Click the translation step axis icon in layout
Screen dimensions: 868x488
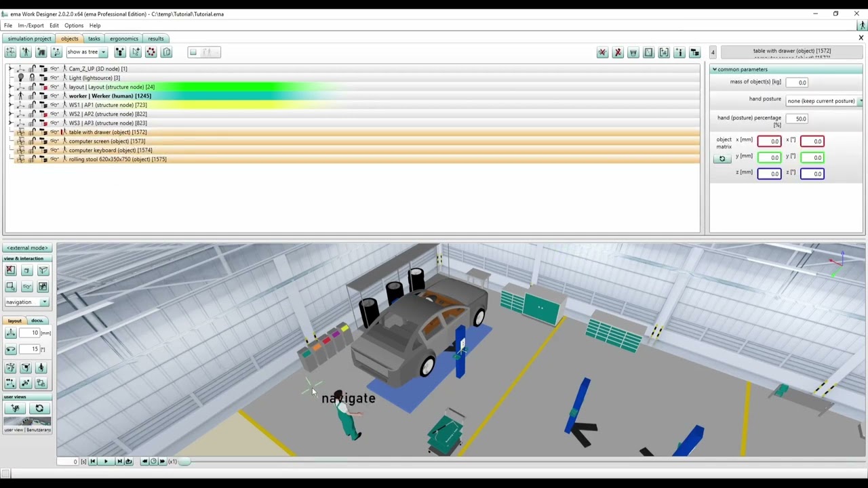(11, 333)
